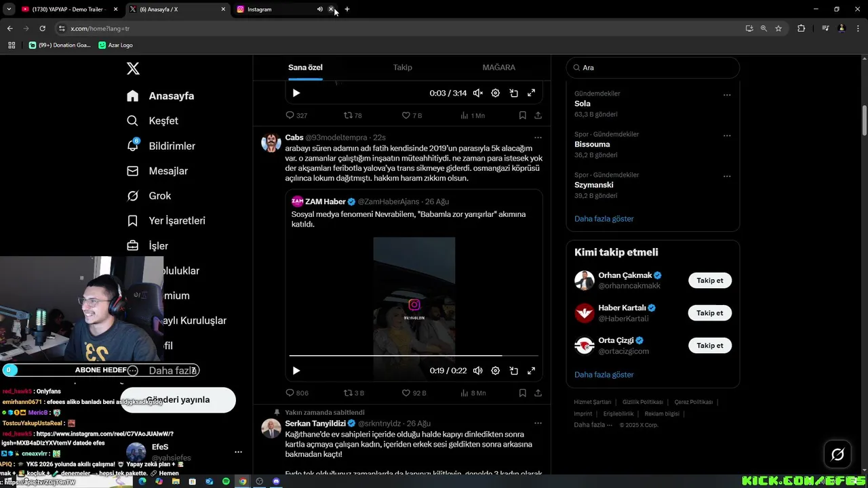Switch to the Takip tab

tap(403, 68)
